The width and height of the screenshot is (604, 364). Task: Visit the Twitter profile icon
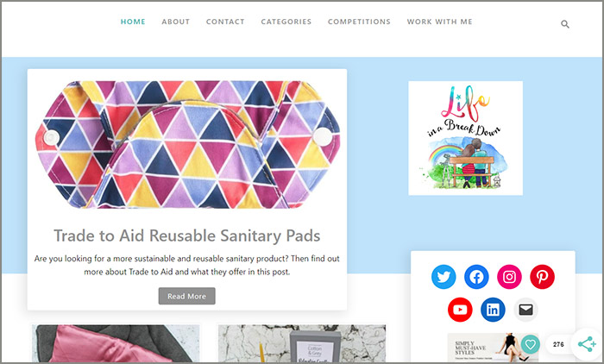(444, 277)
